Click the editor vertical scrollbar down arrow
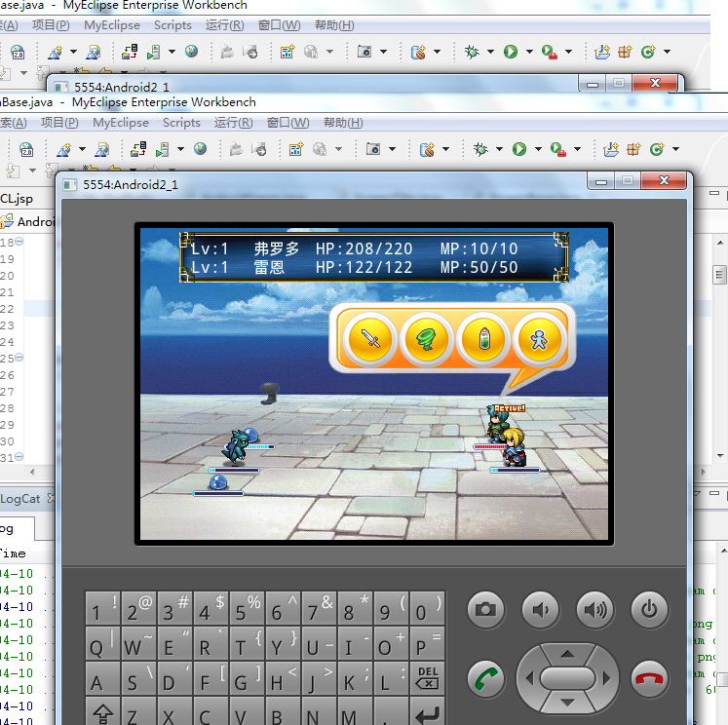The image size is (728, 725). (x=719, y=456)
